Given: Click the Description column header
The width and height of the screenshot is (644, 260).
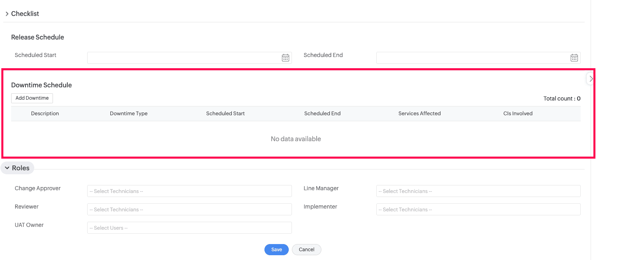Looking at the screenshot, I should (45, 114).
